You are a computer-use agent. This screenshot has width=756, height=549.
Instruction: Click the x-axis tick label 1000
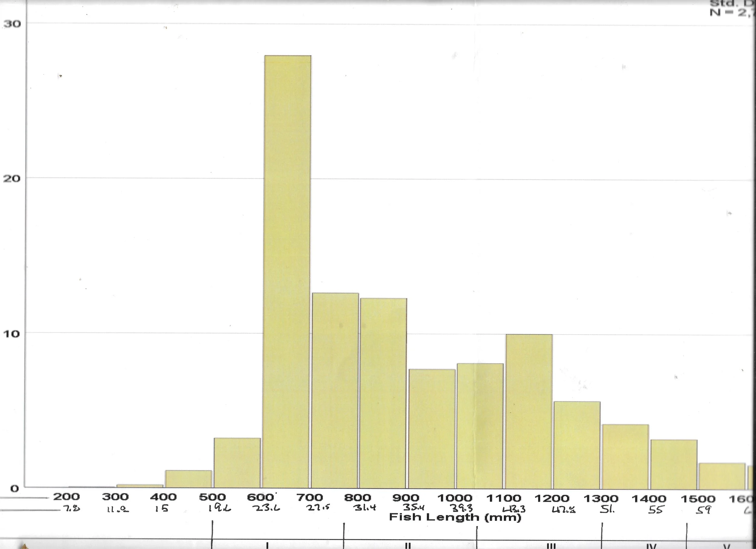455,498
